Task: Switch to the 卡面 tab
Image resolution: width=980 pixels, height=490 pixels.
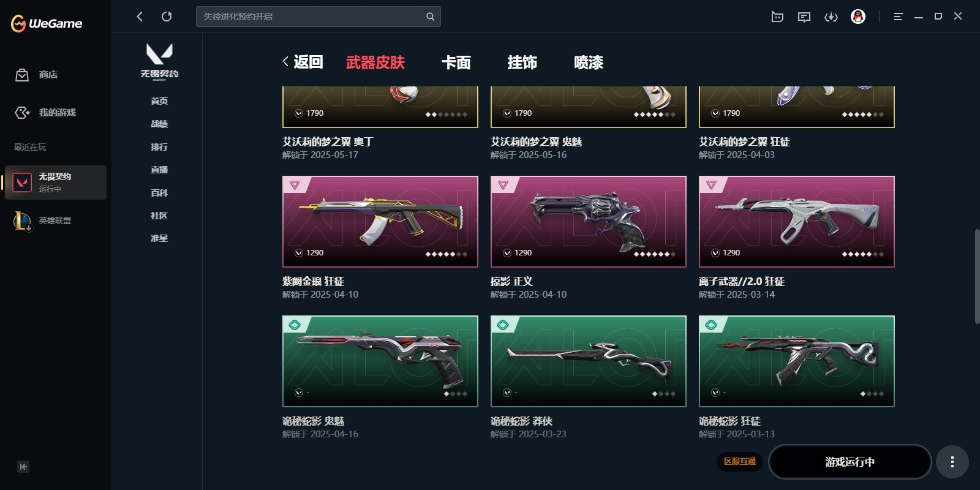Action: point(456,62)
